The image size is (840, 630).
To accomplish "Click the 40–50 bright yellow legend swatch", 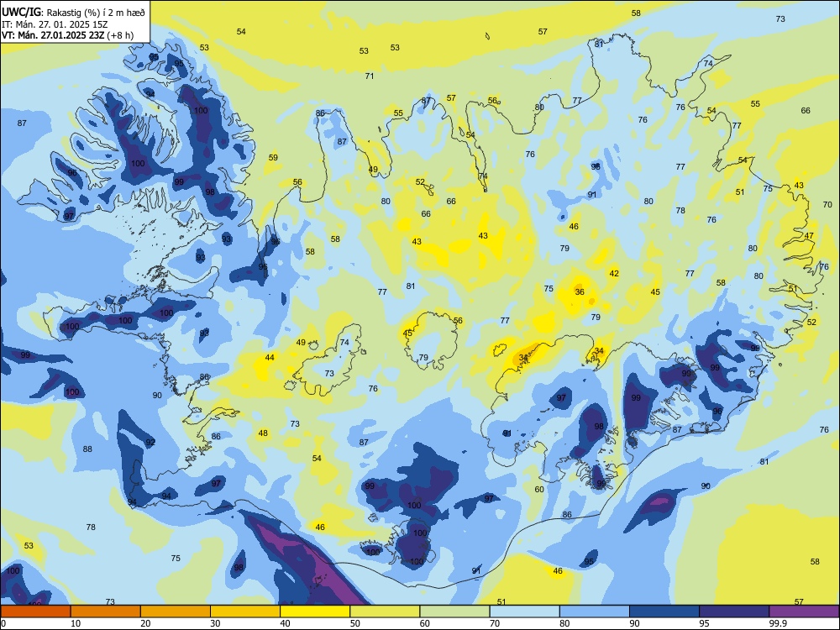I will [x=315, y=612].
